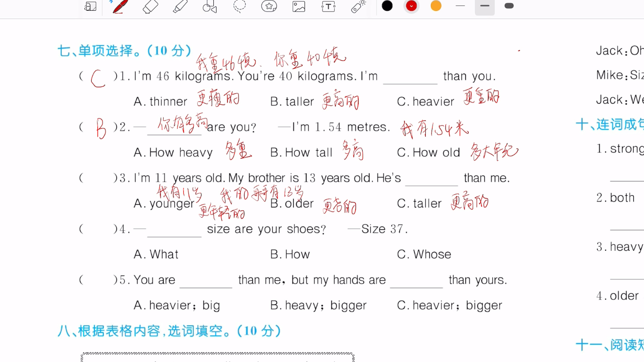Select the black ink color
This screenshot has width=644, height=362.
(x=387, y=6)
